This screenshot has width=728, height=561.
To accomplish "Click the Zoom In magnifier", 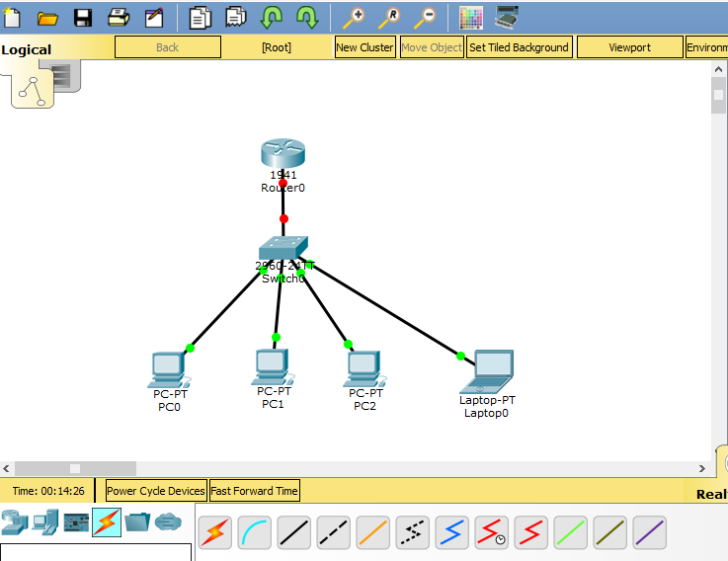I will [353, 17].
